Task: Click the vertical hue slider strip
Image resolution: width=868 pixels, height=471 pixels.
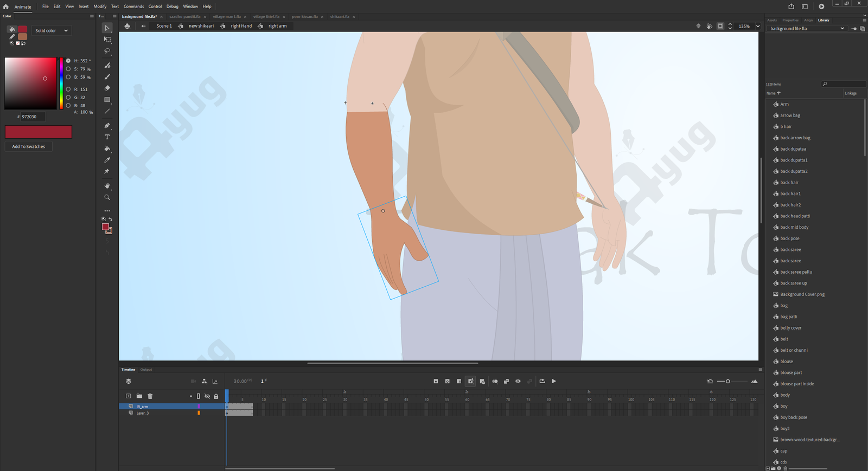Action: click(61, 83)
